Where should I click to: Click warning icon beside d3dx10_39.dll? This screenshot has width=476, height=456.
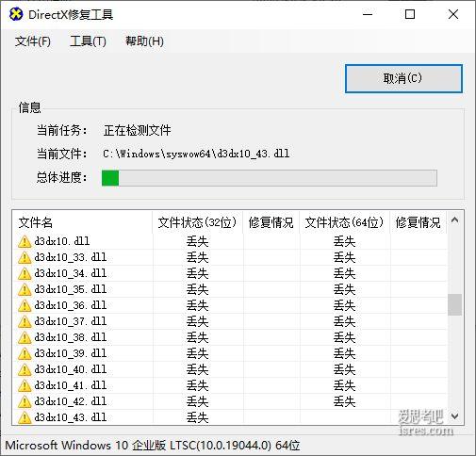point(25,353)
